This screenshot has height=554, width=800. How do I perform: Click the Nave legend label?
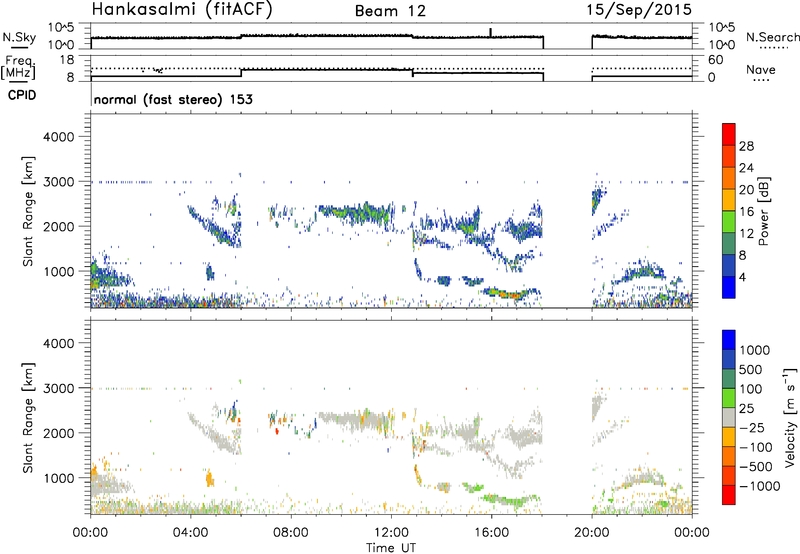tap(761, 70)
